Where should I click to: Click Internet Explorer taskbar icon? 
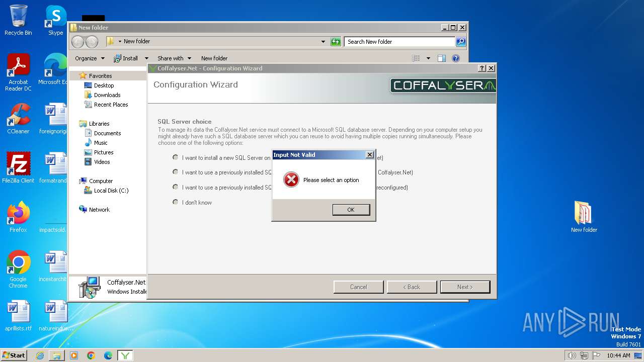coord(40,355)
